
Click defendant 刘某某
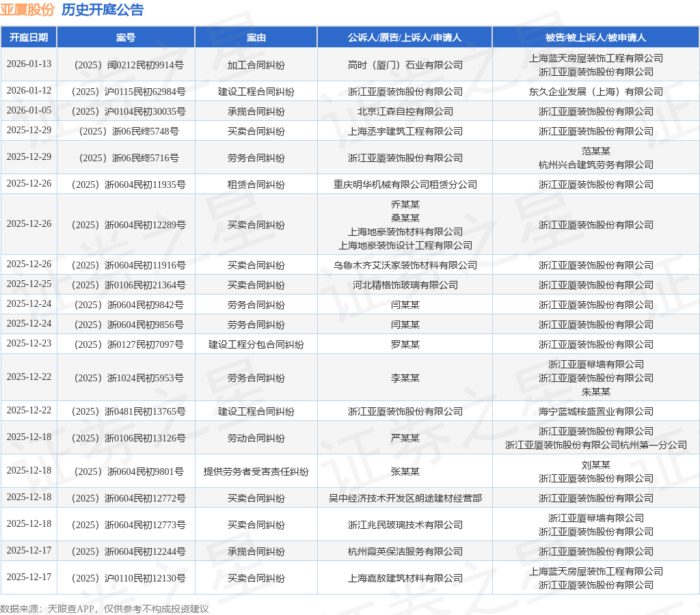tap(595, 465)
